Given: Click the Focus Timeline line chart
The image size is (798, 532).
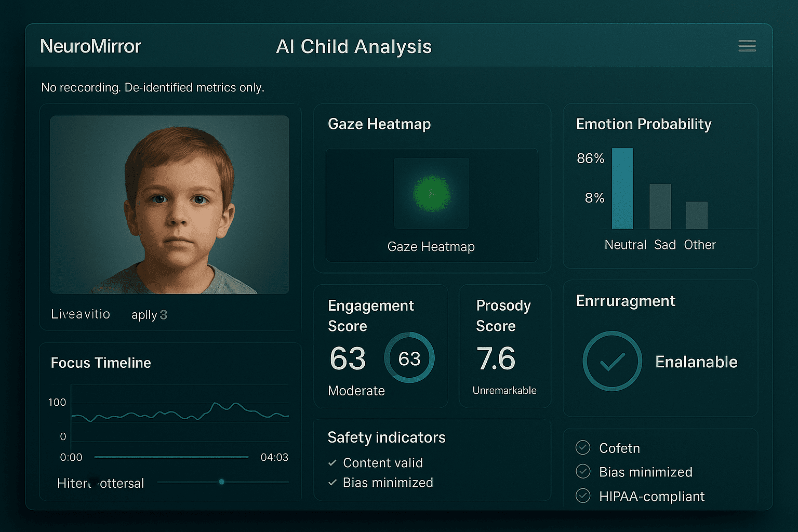Looking at the screenshot, I should 180,413.
